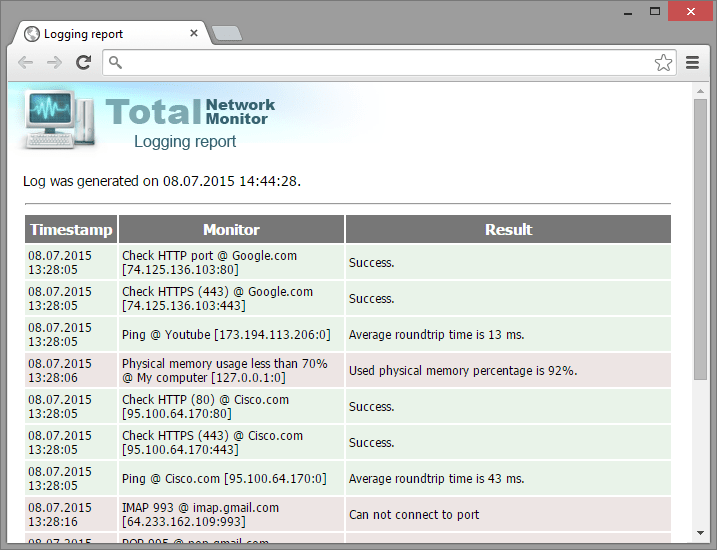
Task: Click the Timestamp column header
Action: coord(71,229)
